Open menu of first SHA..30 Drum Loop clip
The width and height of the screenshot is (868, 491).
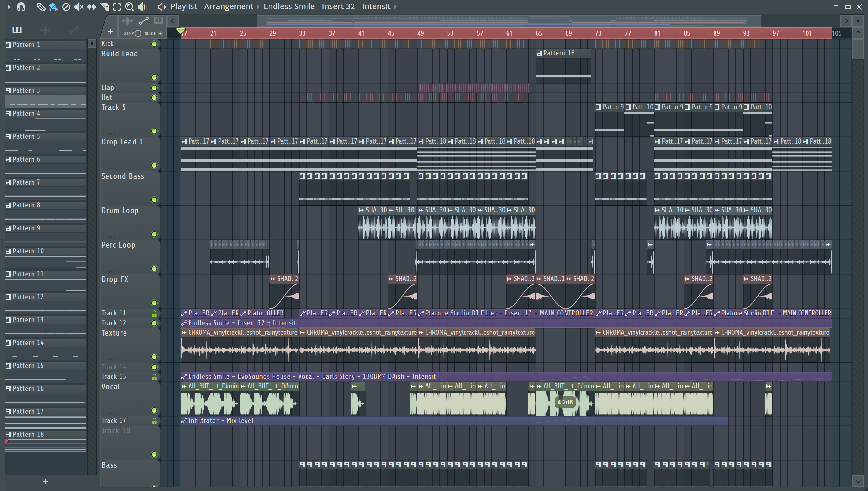[x=362, y=210]
